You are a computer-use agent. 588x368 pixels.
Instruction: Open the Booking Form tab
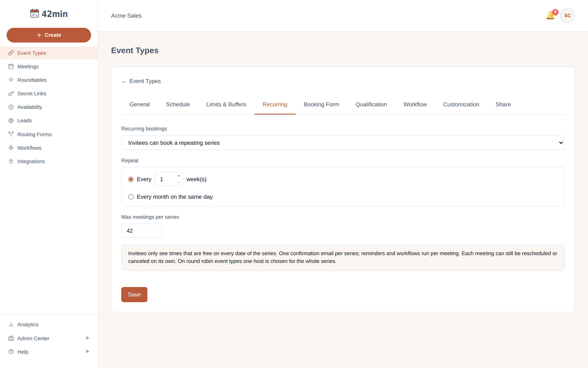click(x=321, y=104)
